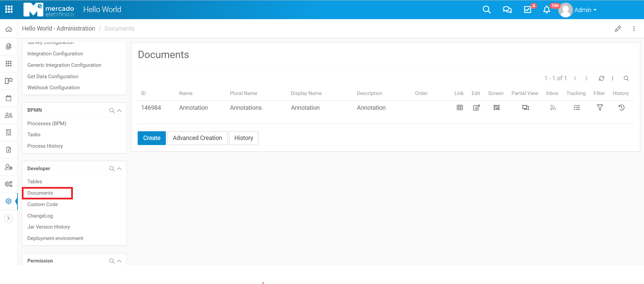Open Custom Code item
This screenshot has height=284, width=644.
(x=42, y=204)
